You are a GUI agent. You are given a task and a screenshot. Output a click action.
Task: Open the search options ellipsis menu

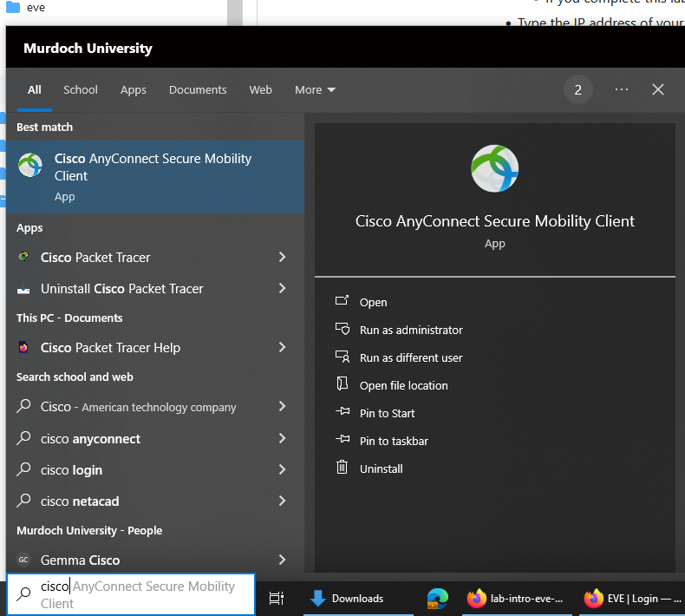coord(622,89)
